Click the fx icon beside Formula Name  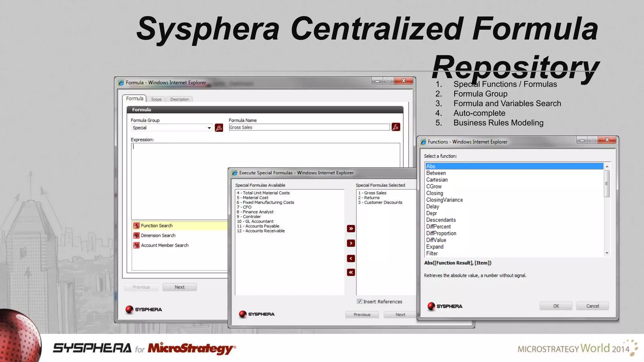click(x=396, y=127)
